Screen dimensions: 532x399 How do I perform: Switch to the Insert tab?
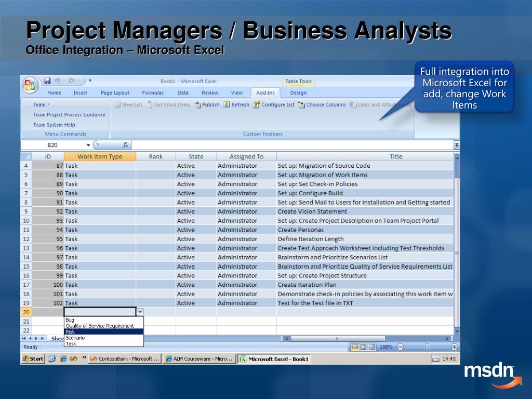coord(81,92)
